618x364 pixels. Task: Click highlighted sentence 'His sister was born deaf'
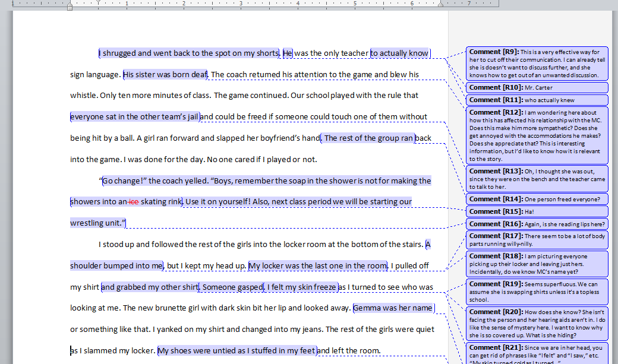click(x=165, y=74)
